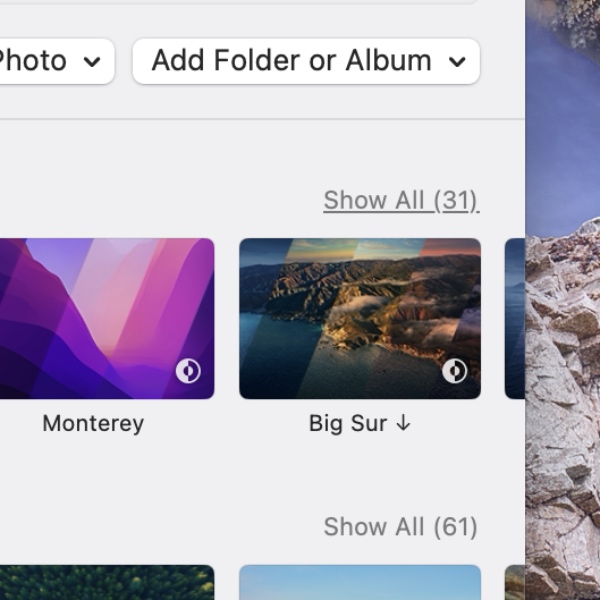Click the chevron on Add Folder or Album

click(x=457, y=61)
